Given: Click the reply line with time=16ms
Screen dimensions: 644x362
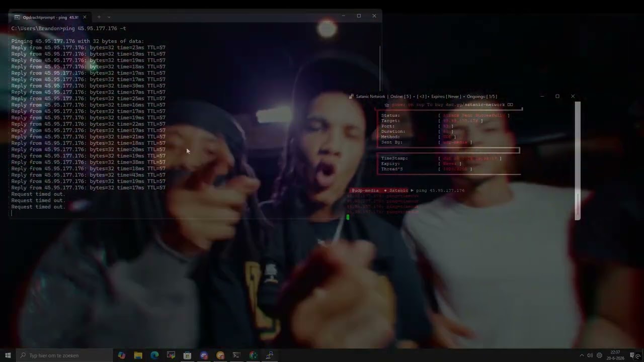Looking at the screenshot, I should [88, 105].
